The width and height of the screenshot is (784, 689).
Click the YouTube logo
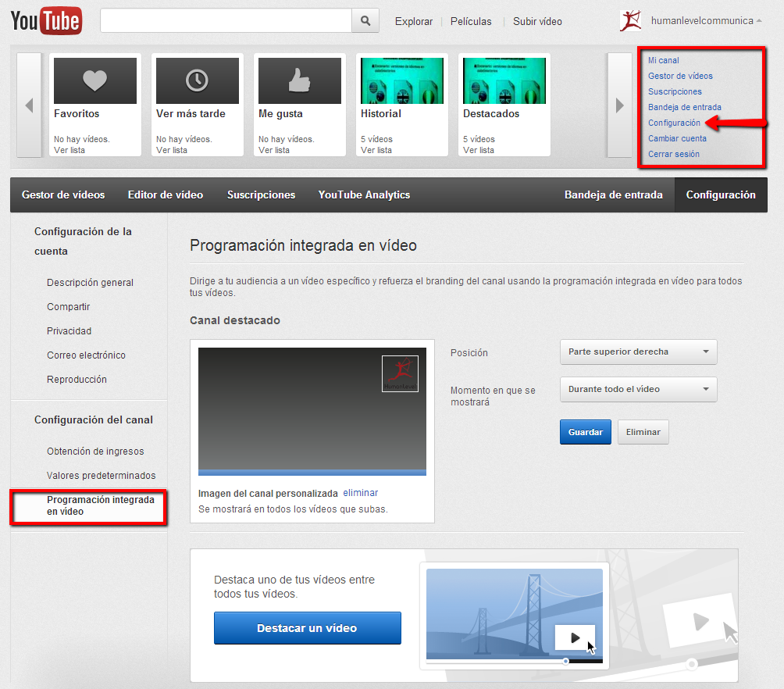(45, 21)
